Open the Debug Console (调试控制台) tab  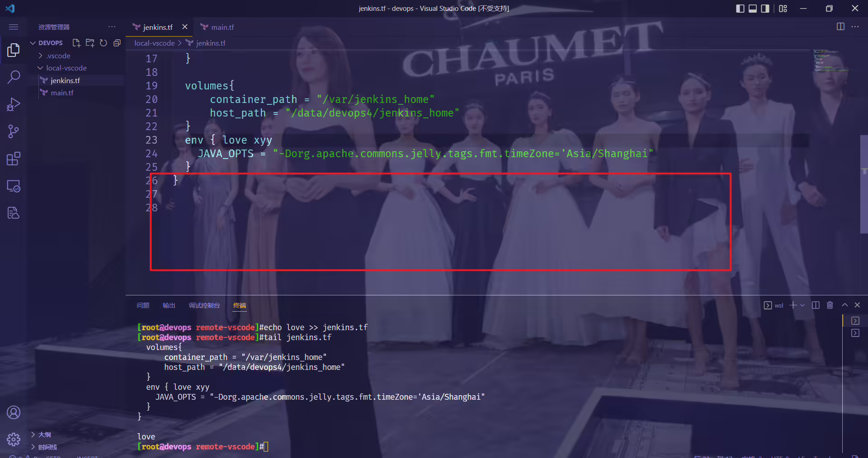[204, 305]
